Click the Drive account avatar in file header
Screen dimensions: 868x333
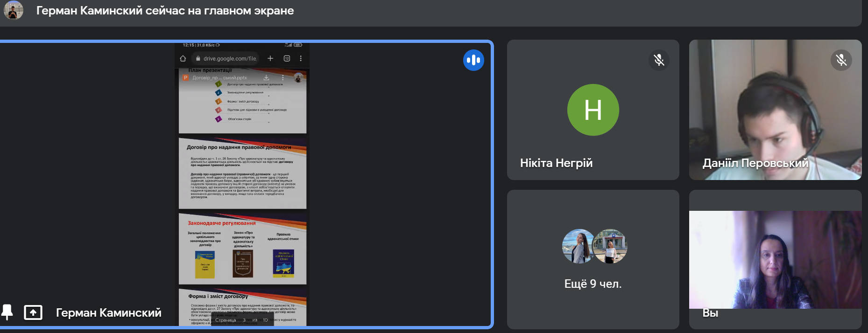(298, 78)
